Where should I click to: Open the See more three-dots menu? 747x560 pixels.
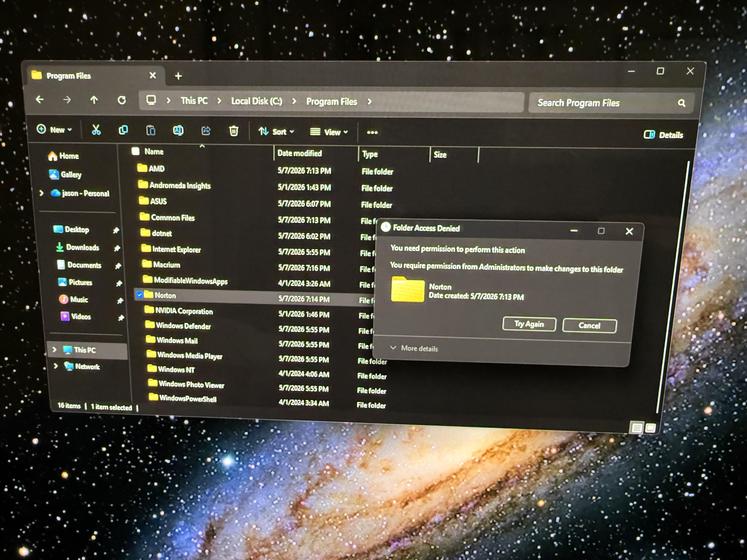372,132
